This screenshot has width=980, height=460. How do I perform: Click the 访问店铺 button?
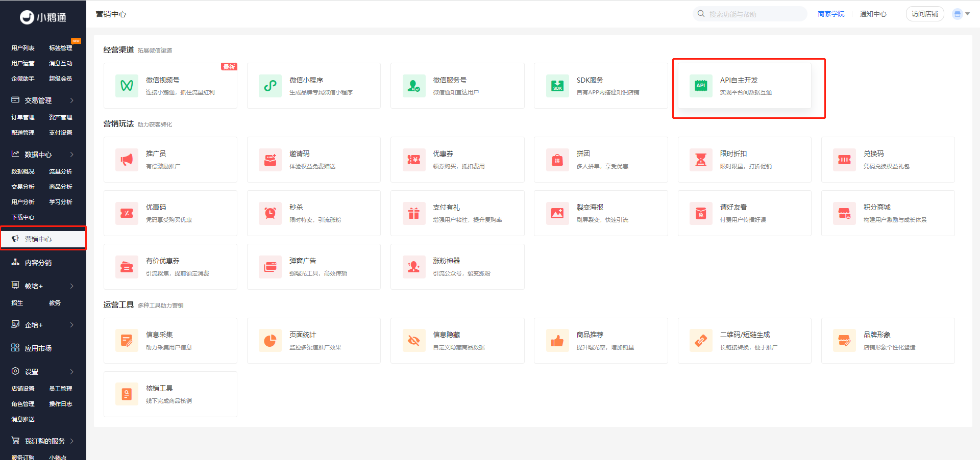(x=924, y=14)
